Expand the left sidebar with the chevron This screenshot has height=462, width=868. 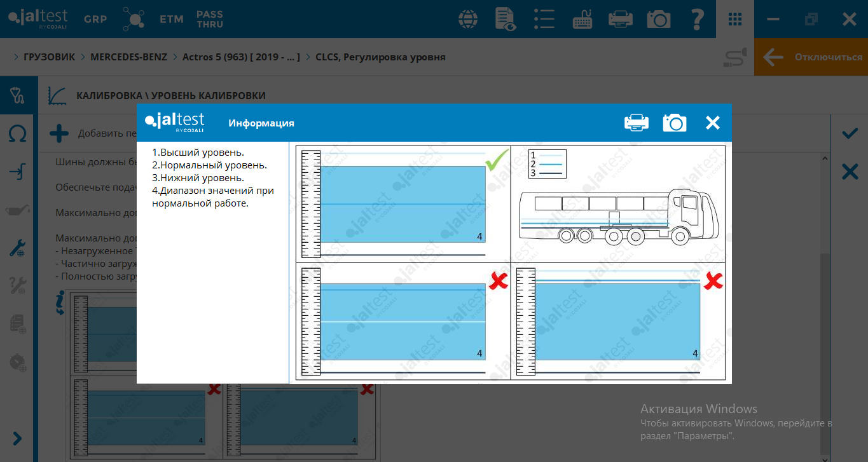[x=17, y=438]
